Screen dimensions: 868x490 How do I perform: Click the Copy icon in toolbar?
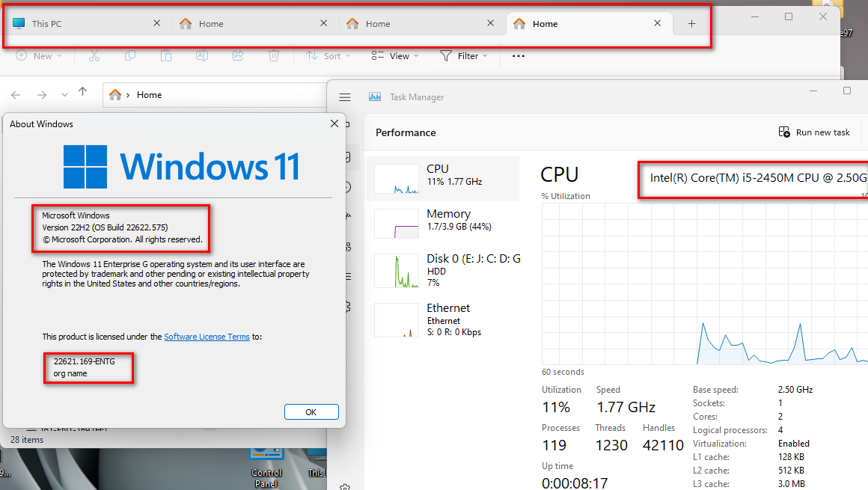tap(130, 56)
